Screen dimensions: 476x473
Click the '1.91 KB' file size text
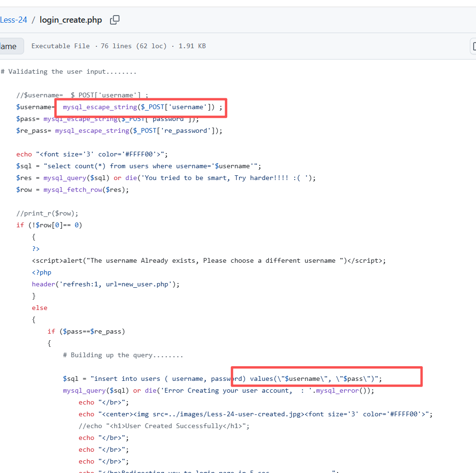click(x=192, y=46)
